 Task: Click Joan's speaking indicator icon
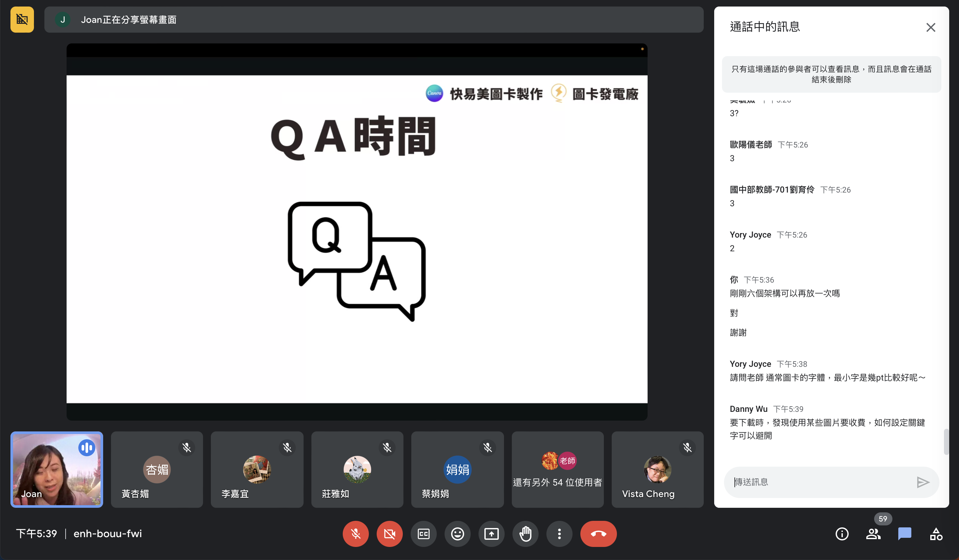pyautogui.click(x=87, y=448)
